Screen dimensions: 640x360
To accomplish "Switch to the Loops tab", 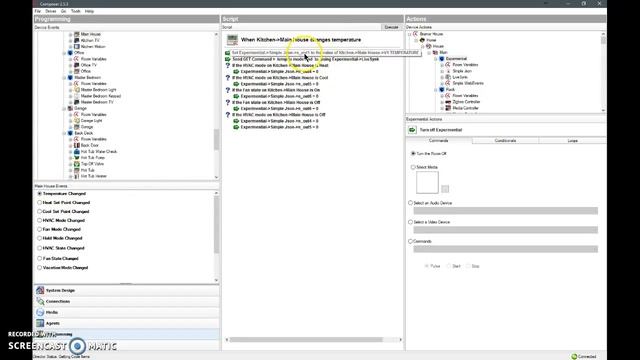I will tap(572, 140).
